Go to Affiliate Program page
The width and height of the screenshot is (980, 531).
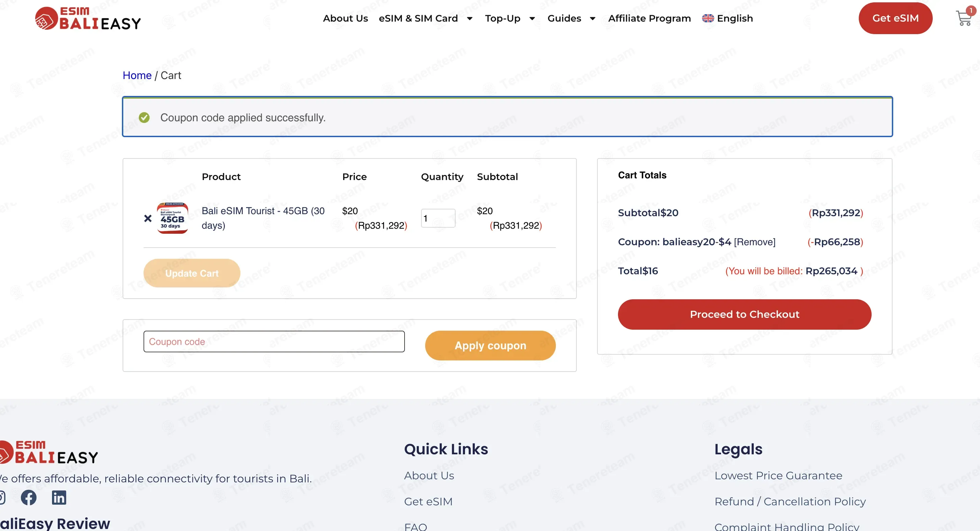[x=649, y=18]
